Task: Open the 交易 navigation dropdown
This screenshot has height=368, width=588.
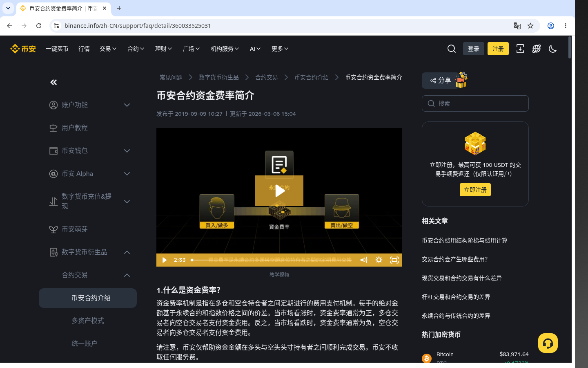Action: 108,49
